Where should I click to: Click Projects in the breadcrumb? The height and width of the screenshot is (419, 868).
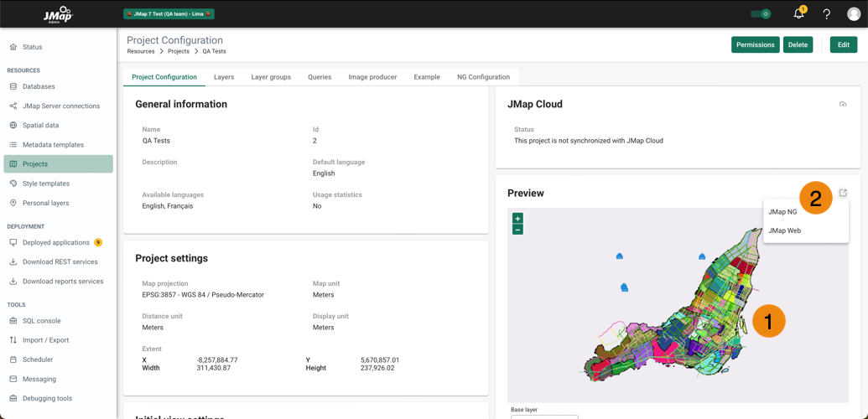pyautogui.click(x=178, y=51)
